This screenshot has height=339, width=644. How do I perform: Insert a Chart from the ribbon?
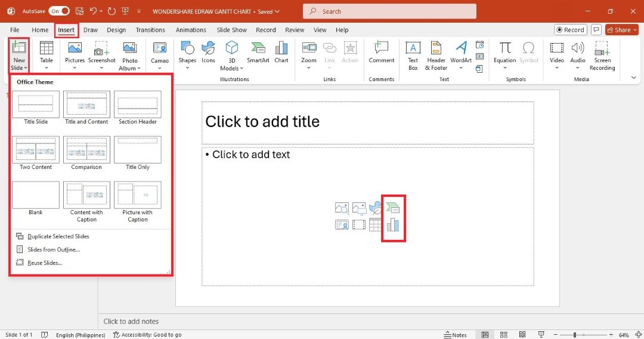pyautogui.click(x=281, y=53)
